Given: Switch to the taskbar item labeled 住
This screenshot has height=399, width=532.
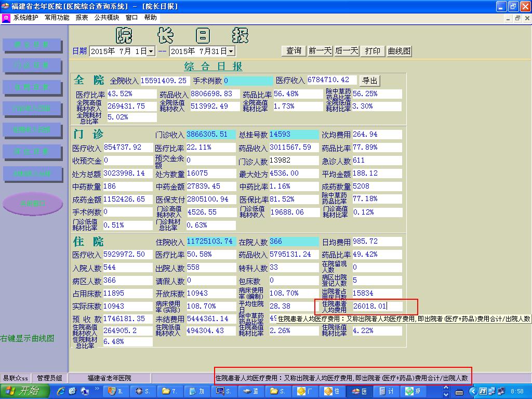Looking at the screenshot, I should tap(333, 391).
